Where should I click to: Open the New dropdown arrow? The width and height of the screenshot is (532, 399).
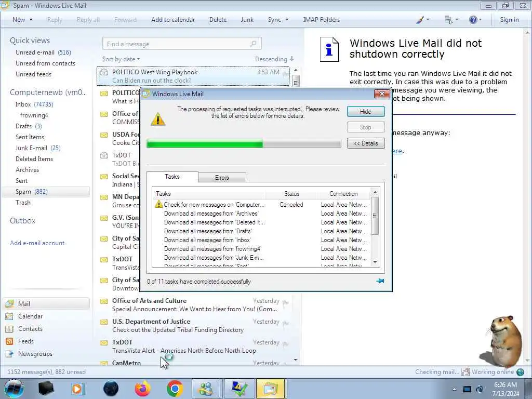pyautogui.click(x=31, y=20)
